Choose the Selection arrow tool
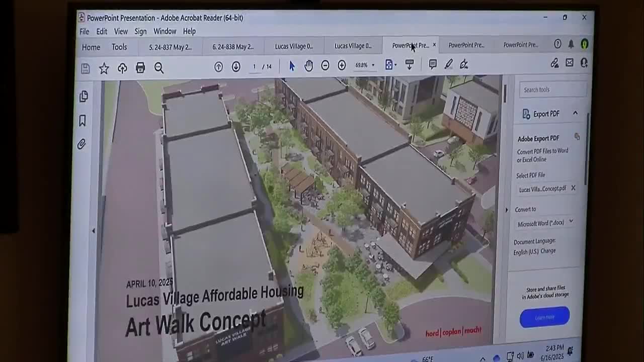This screenshot has height=362, width=644. [x=292, y=66]
